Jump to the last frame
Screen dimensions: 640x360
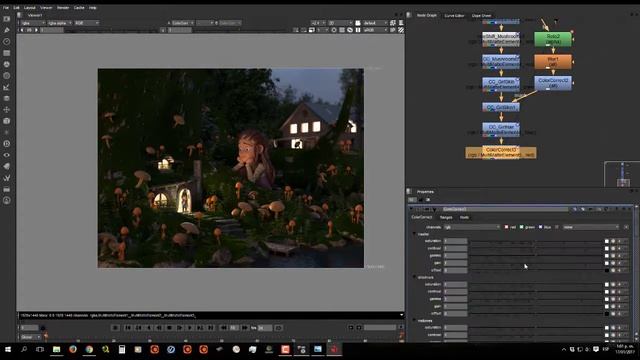211,328
